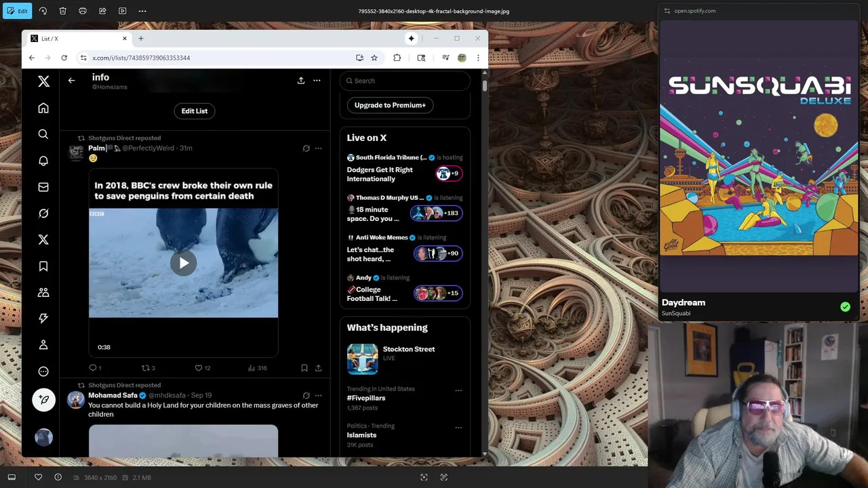Go back from the info list
Image resolution: width=868 pixels, height=488 pixels.
(71, 81)
